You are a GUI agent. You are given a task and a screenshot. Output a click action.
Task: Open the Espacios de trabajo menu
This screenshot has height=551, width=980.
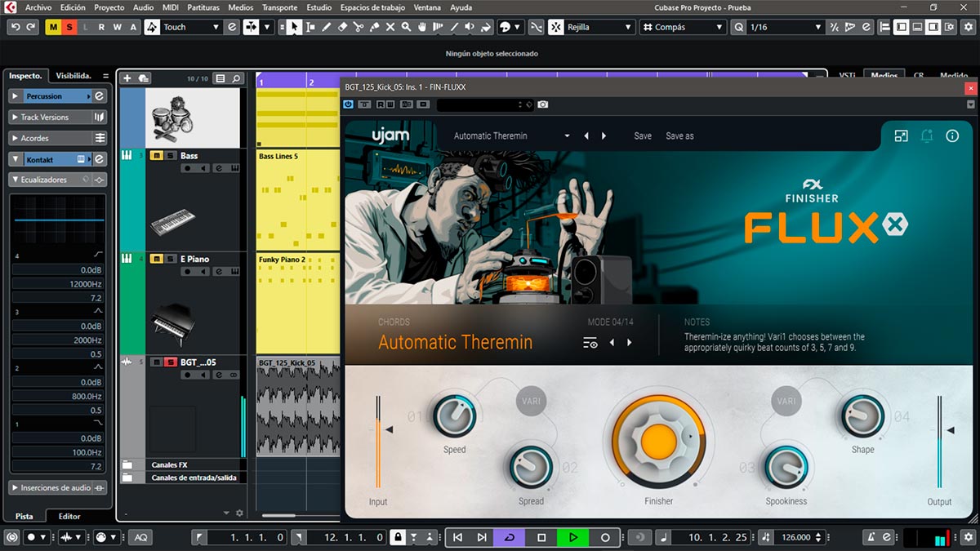pyautogui.click(x=373, y=7)
